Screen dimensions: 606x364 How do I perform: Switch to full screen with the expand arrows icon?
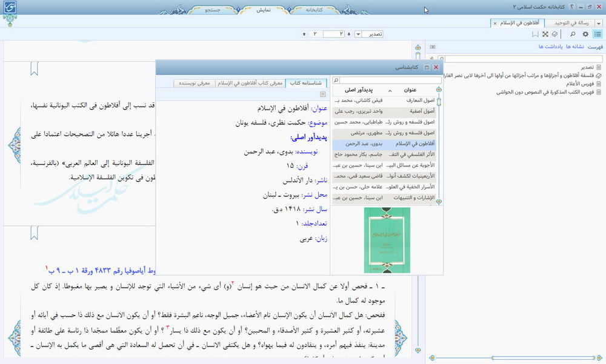(x=545, y=34)
